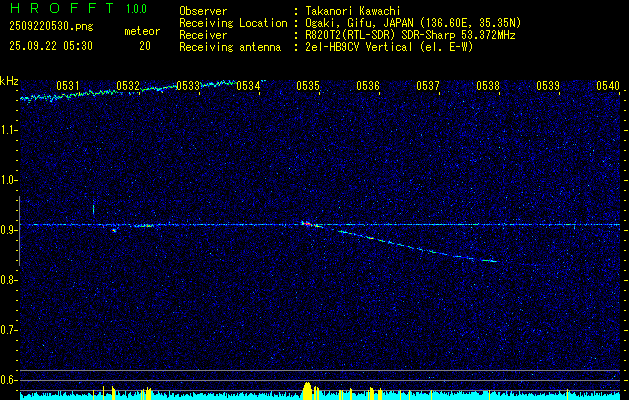629x400 pixels.
Task: Click the date stamp 25.09.22 05:30
Action: click(x=51, y=46)
